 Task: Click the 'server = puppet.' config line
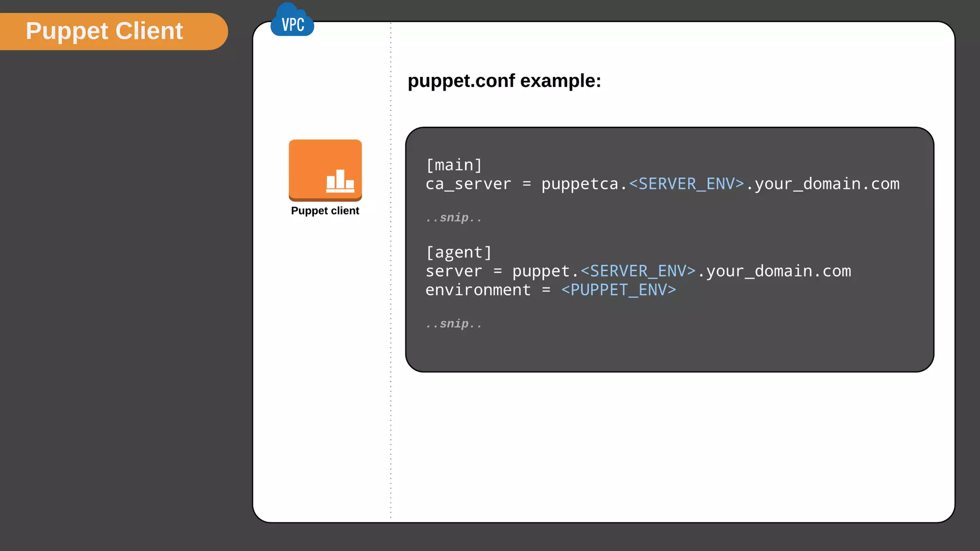(638, 271)
